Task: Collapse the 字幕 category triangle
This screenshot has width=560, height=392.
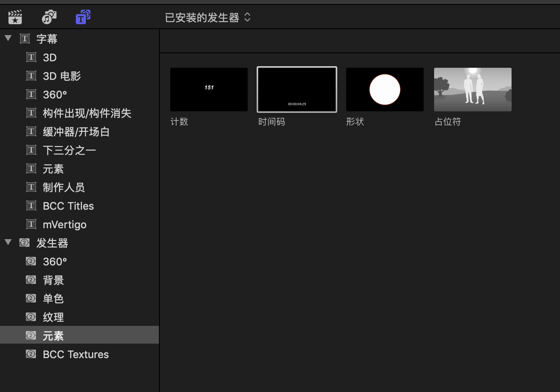Action: [8, 38]
